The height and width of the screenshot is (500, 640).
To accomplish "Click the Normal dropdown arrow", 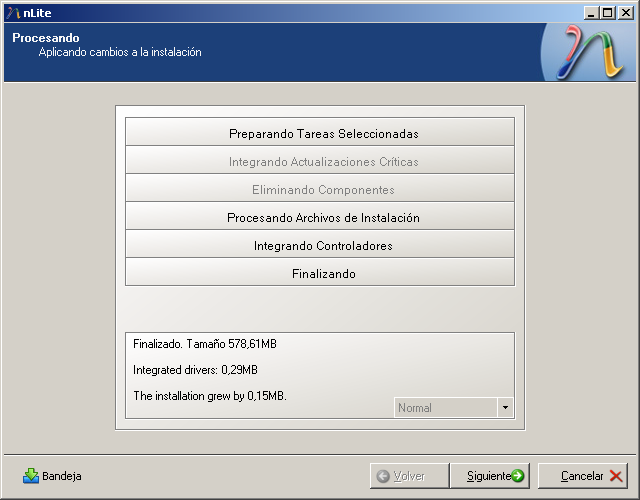I will [505, 407].
